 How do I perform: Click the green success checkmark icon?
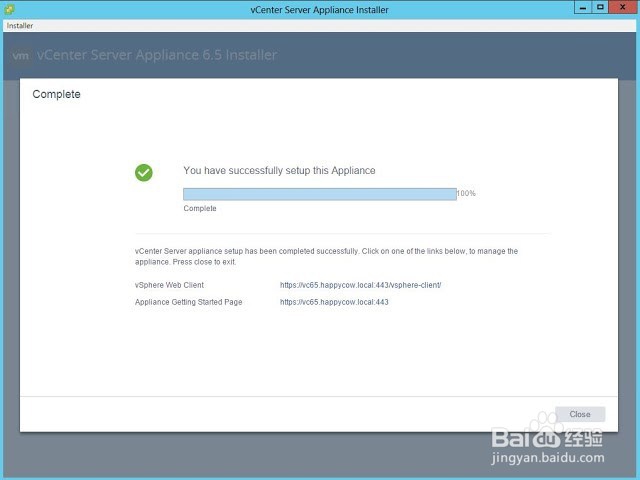pyautogui.click(x=144, y=173)
